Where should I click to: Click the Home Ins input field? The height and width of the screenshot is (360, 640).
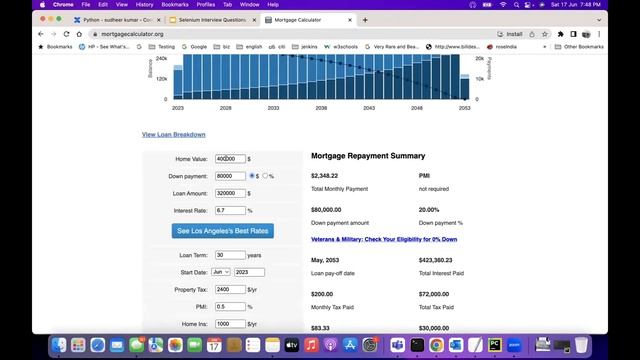[230, 324]
